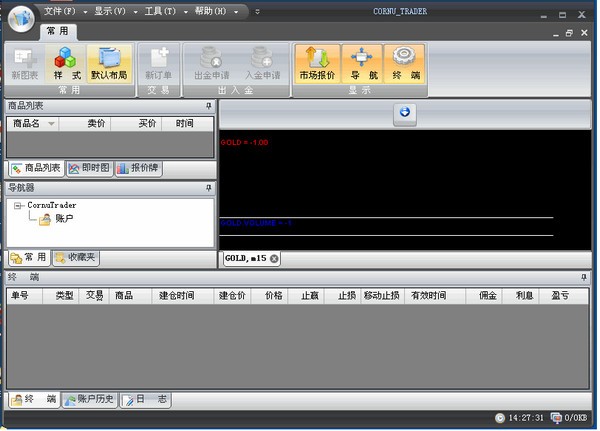The height and width of the screenshot is (431, 600).
Task: Click the 类型 column header
Action: pos(60,295)
